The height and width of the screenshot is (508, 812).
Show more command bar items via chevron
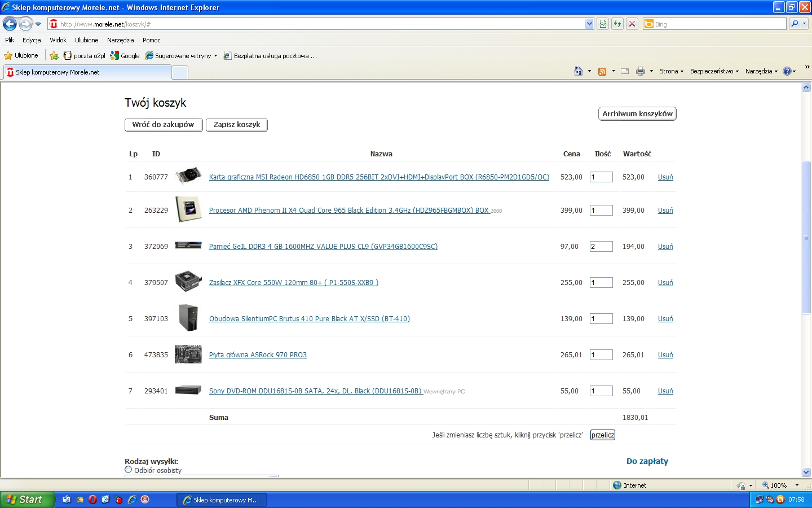[x=807, y=67]
